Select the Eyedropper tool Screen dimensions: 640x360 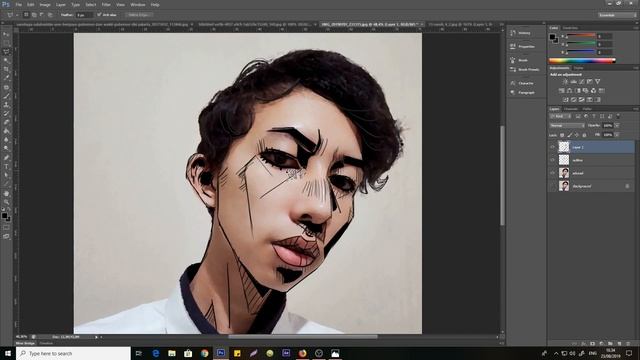point(6,78)
